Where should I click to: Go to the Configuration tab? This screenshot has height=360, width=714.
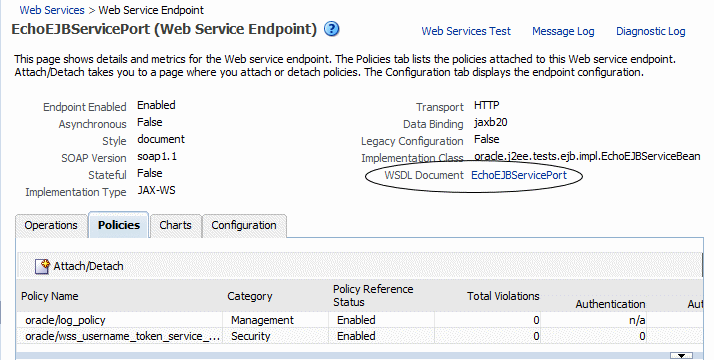244,225
